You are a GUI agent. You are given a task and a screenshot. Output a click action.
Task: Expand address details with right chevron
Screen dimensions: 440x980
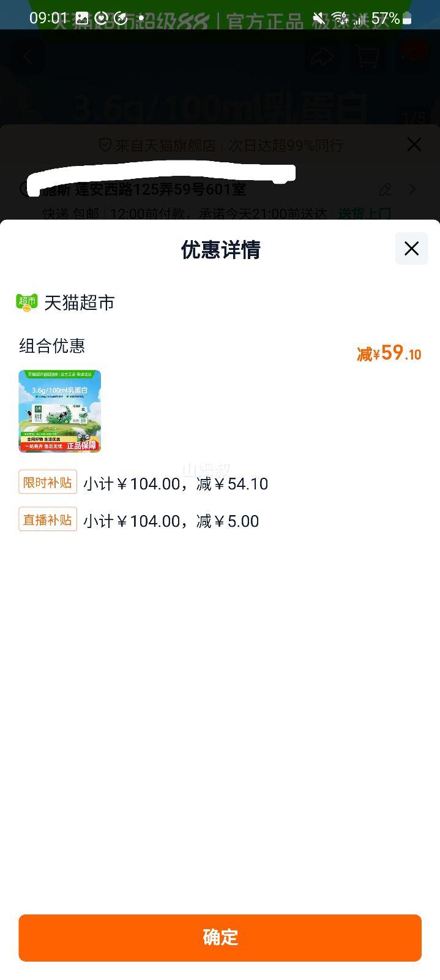(413, 189)
